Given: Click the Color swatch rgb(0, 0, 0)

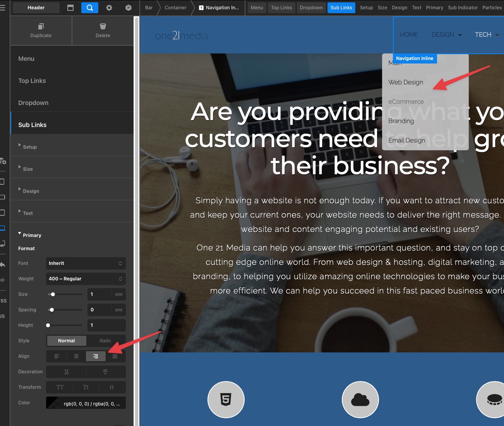Looking at the screenshot, I should (52, 403).
